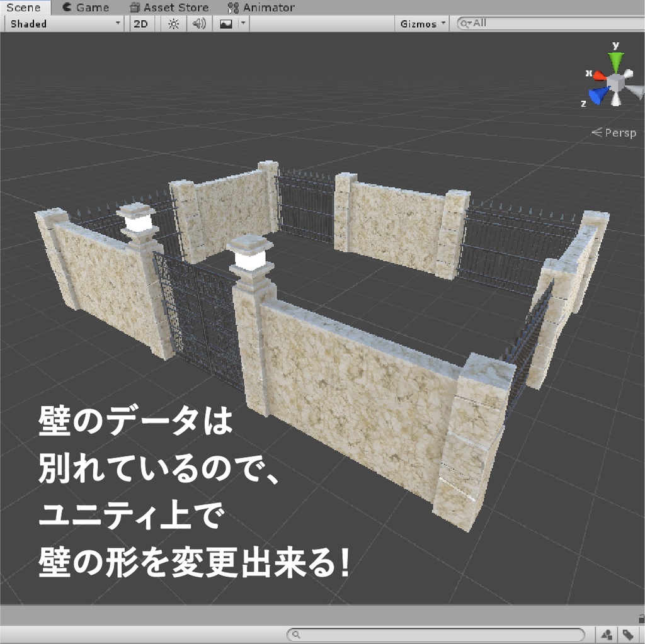Toggle 2D view mode

coord(140,24)
